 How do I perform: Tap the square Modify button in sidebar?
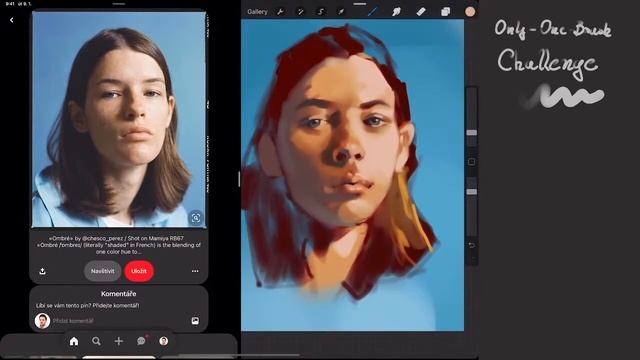pyautogui.click(x=471, y=162)
